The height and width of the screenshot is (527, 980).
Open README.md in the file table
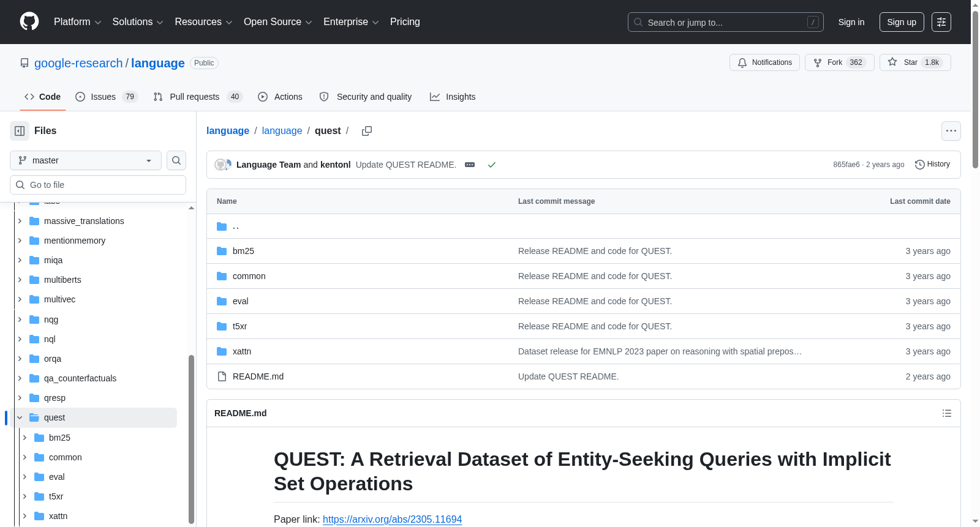[258, 376]
